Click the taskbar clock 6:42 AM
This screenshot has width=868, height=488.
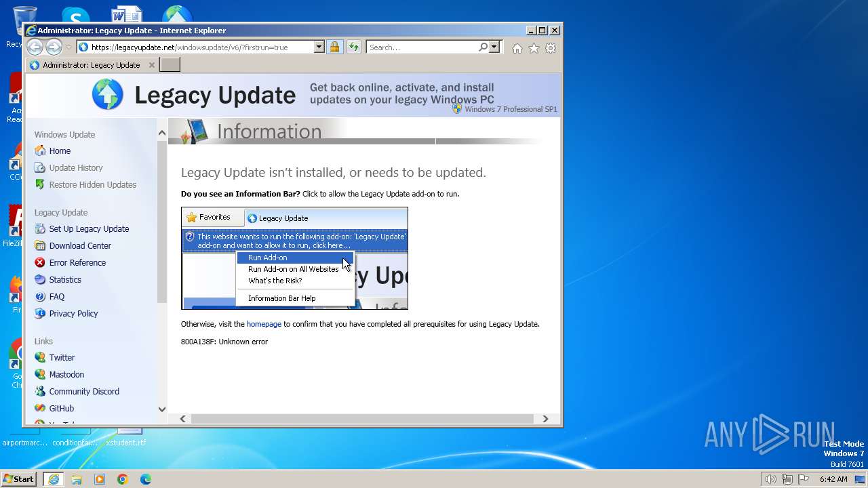833,479
